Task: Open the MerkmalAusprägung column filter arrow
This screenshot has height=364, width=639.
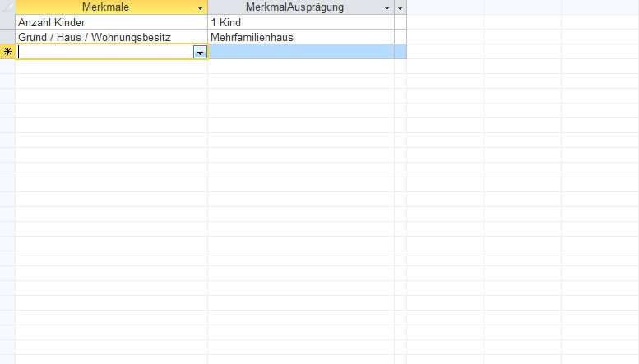Action: click(387, 8)
